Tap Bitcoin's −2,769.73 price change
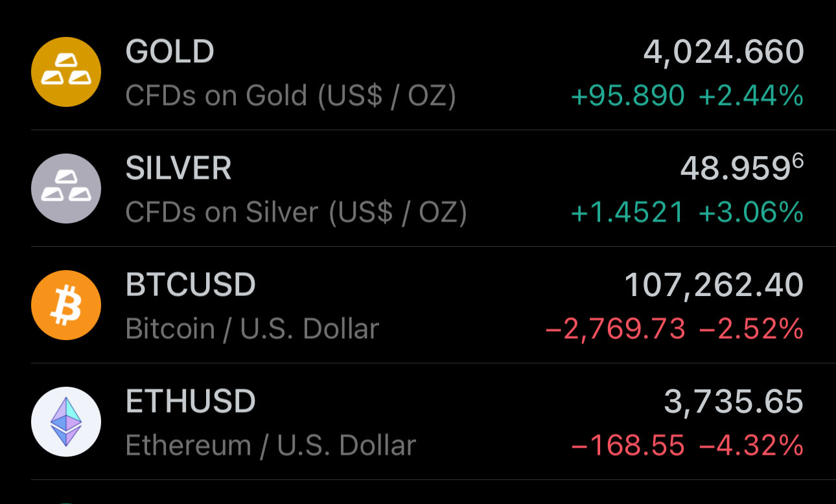 click(616, 329)
